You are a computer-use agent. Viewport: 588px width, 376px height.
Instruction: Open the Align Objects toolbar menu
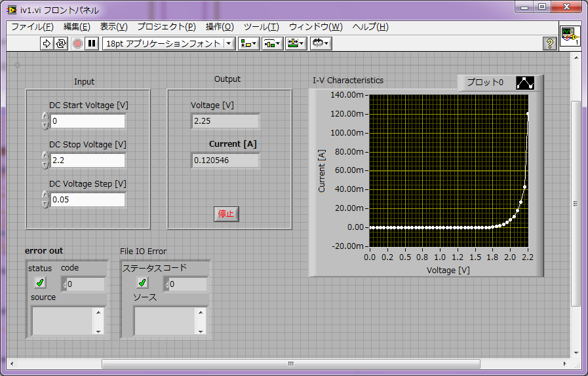[248, 43]
